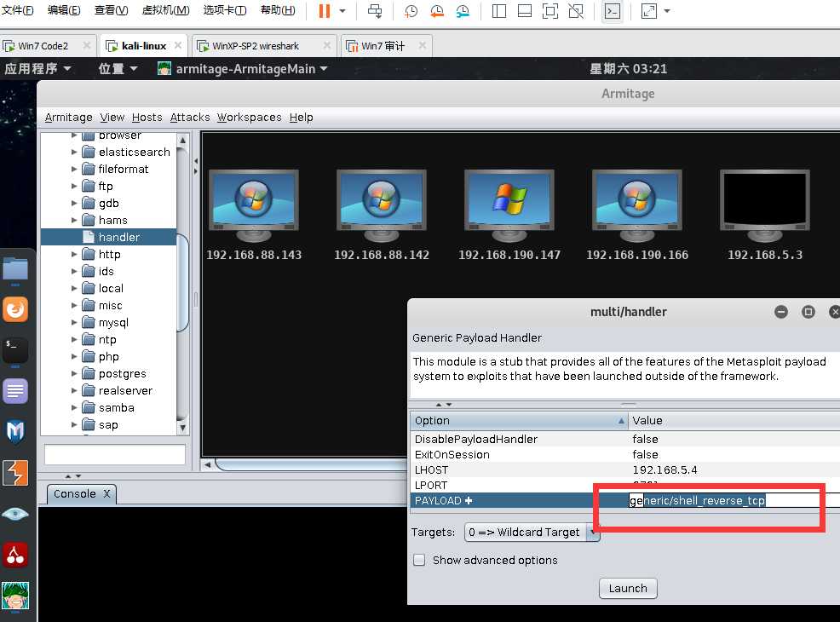Open the View menu
840x622 pixels.
pyautogui.click(x=112, y=118)
